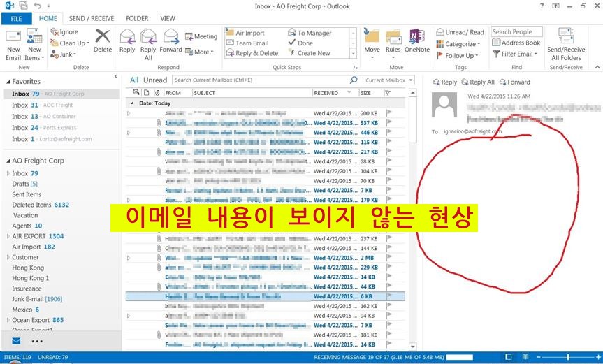
Task: Collapse the AO Freight Corp mailbox
Action: (x=8, y=161)
